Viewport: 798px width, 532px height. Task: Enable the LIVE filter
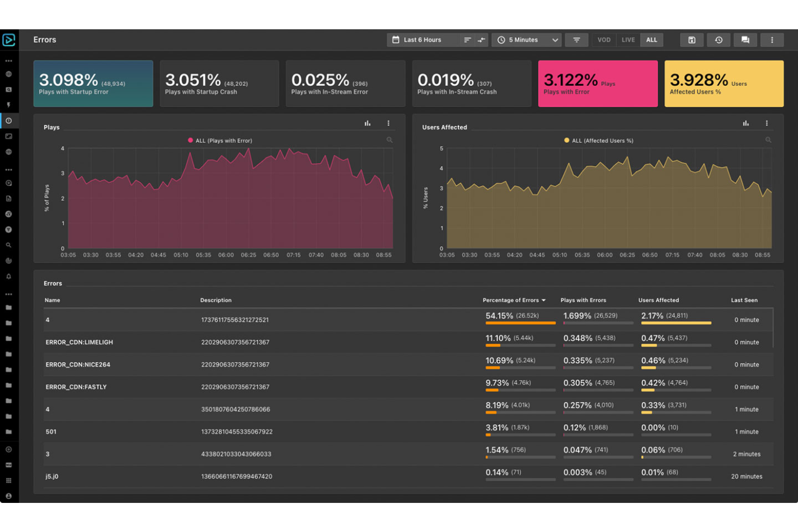point(628,39)
